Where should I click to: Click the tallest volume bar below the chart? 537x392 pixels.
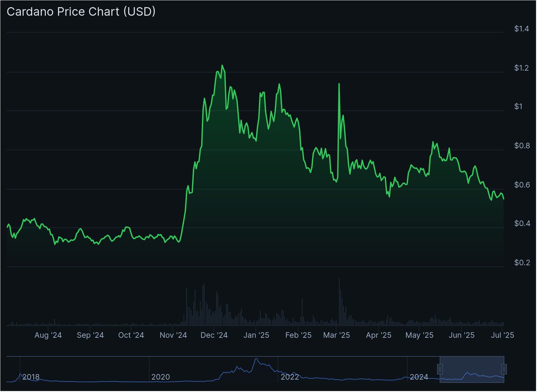339,300
